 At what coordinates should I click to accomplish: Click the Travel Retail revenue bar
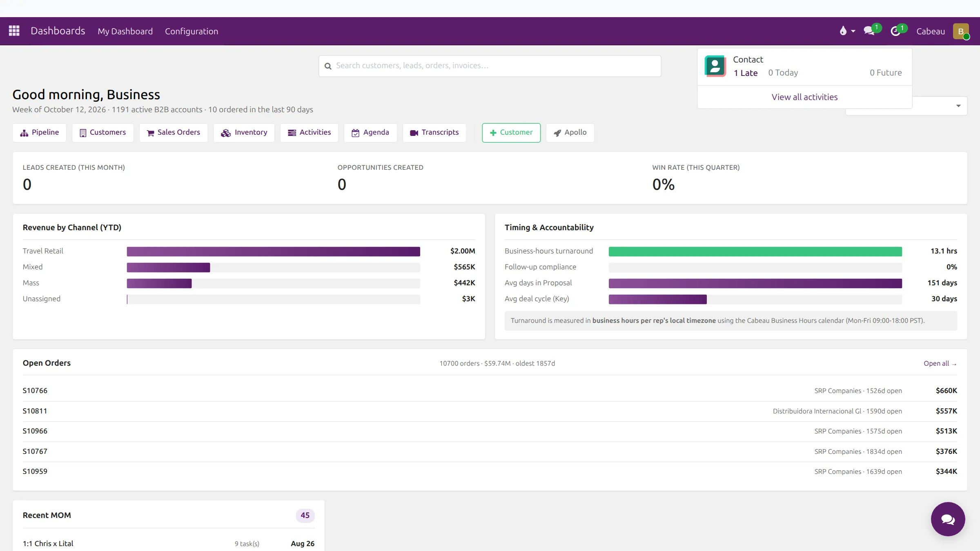pyautogui.click(x=273, y=251)
